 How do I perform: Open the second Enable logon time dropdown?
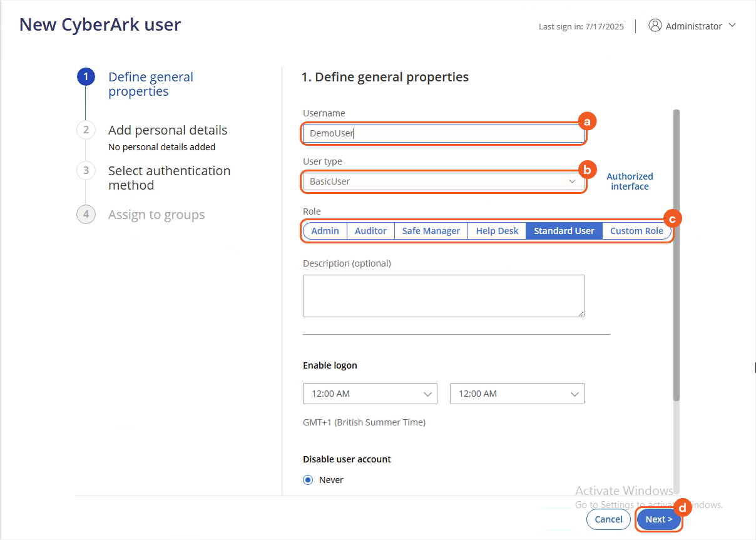click(x=517, y=394)
